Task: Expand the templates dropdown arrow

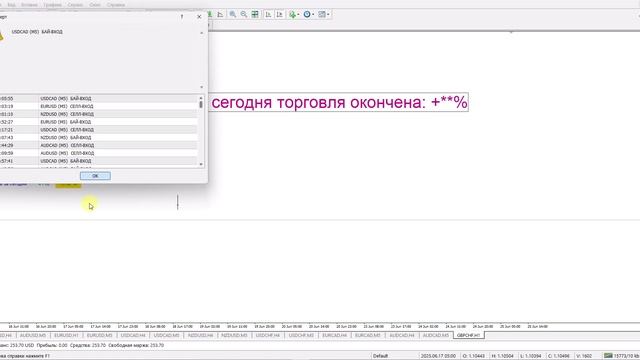Action: coord(328,15)
